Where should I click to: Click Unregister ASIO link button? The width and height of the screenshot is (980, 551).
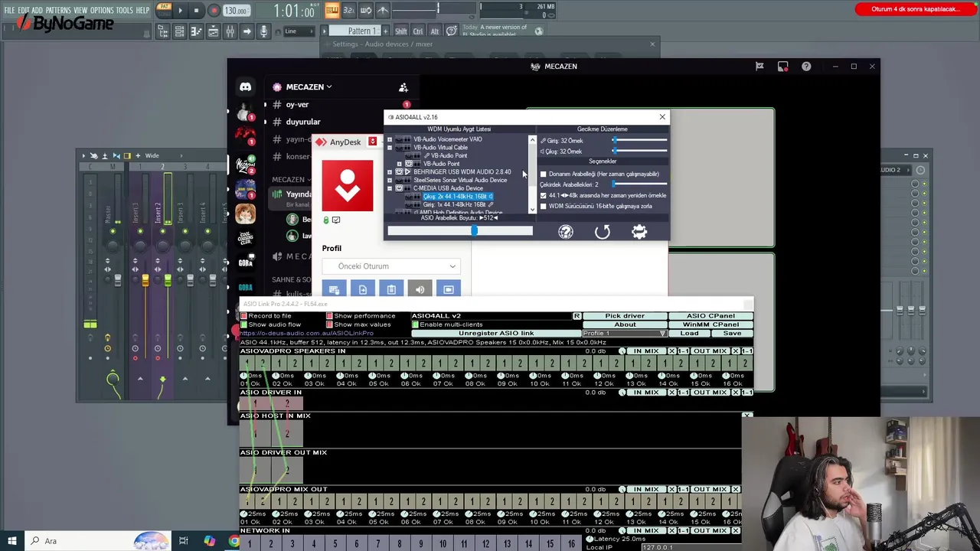click(496, 334)
